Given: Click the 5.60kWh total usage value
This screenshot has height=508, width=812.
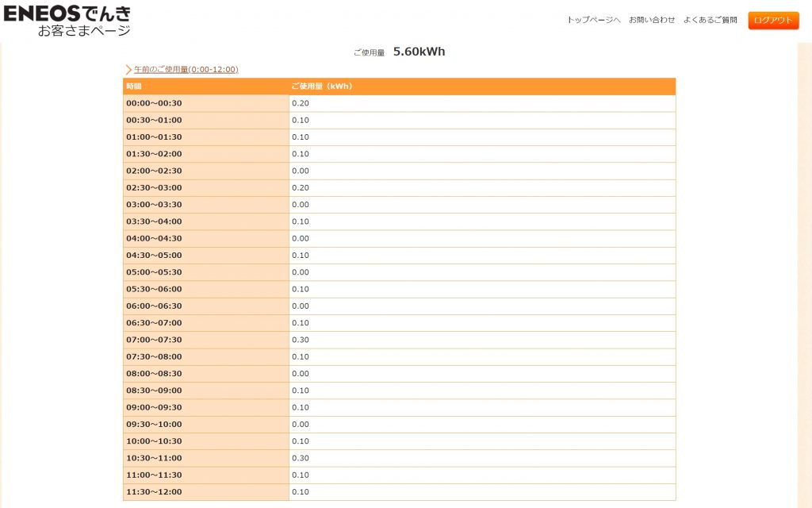Looking at the screenshot, I should point(419,52).
